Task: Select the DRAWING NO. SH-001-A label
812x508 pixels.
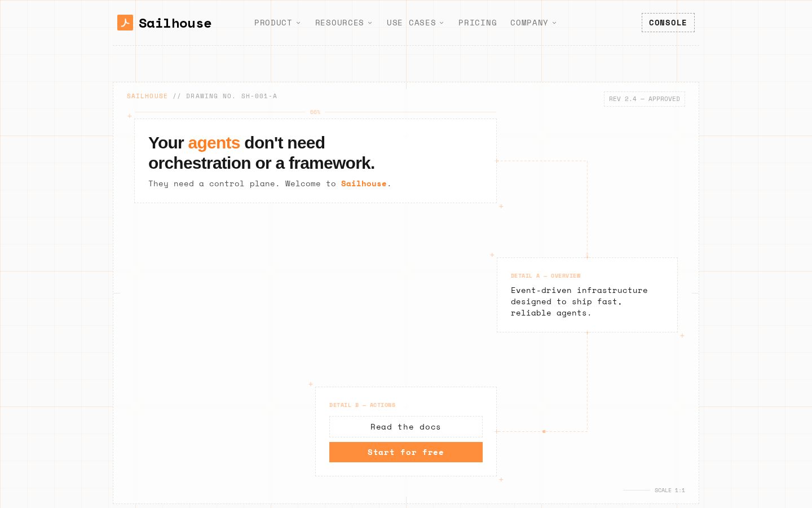Action: [x=232, y=96]
